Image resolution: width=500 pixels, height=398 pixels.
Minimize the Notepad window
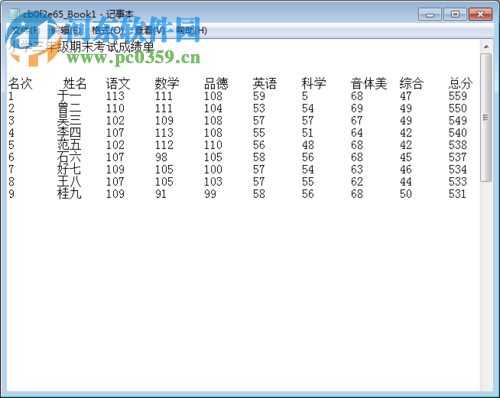tap(430, 15)
